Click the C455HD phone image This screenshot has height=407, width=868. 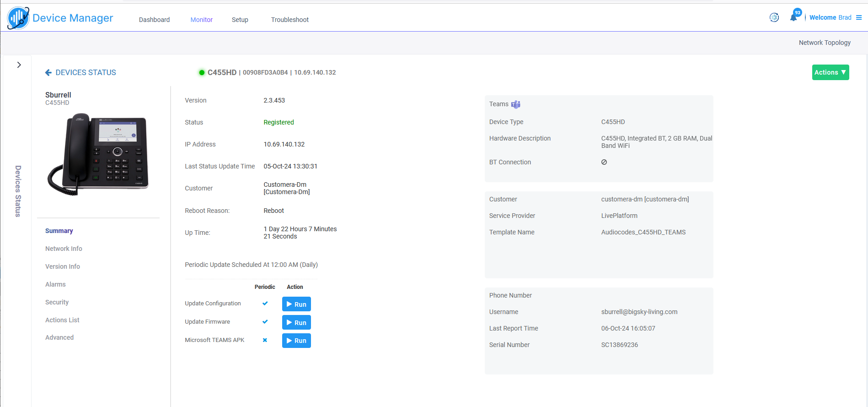coord(98,154)
